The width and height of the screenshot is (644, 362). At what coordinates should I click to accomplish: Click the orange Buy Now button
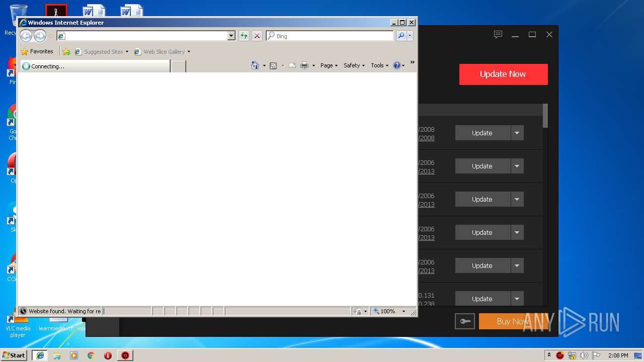tap(513, 321)
